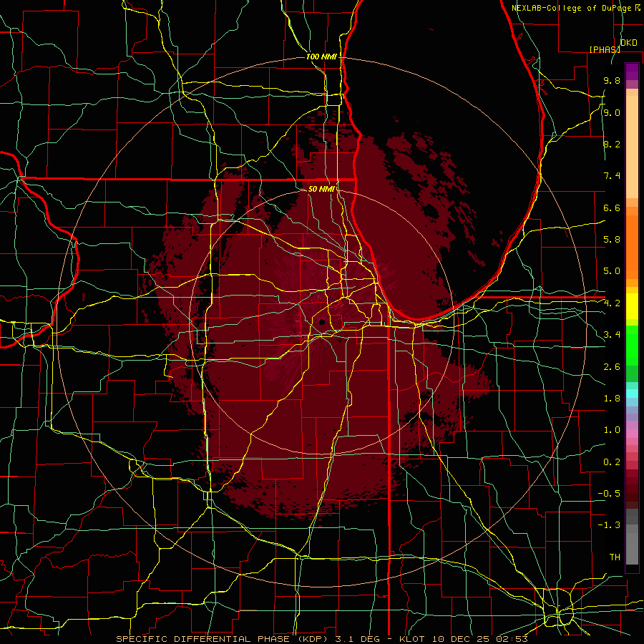Click the "[PHAS]" legend heading
This screenshot has width=644, height=644.
point(605,49)
